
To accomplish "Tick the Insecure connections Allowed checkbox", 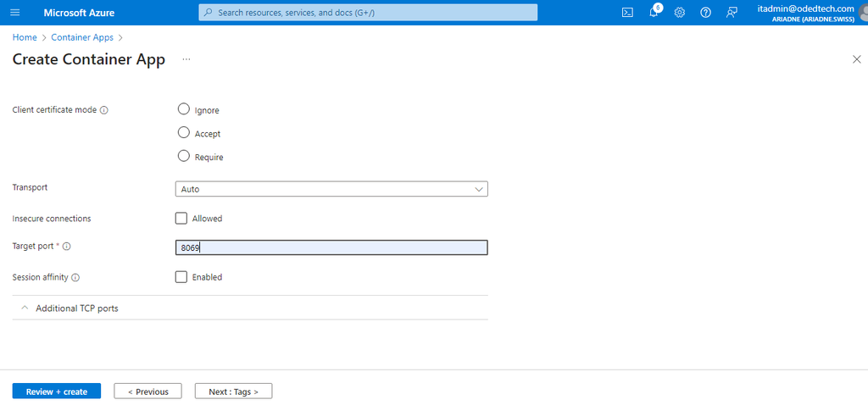I will click(x=181, y=219).
